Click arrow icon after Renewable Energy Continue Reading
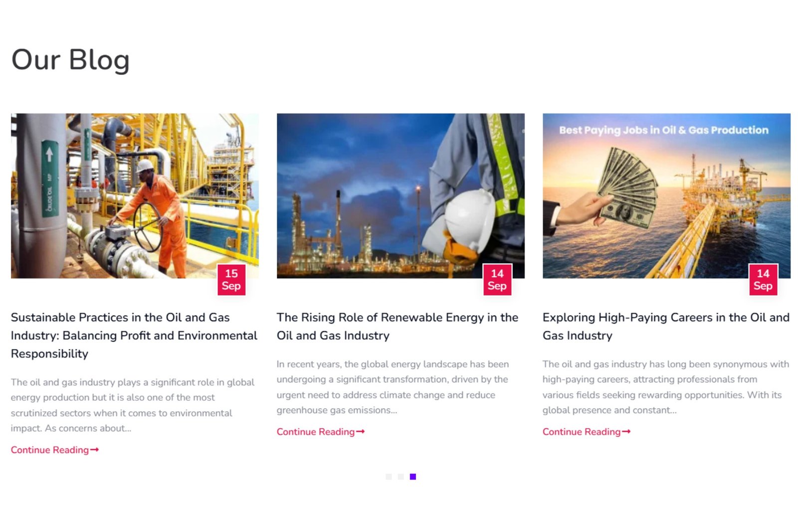Viewport: 798px width, 532px height. [361, 432]
